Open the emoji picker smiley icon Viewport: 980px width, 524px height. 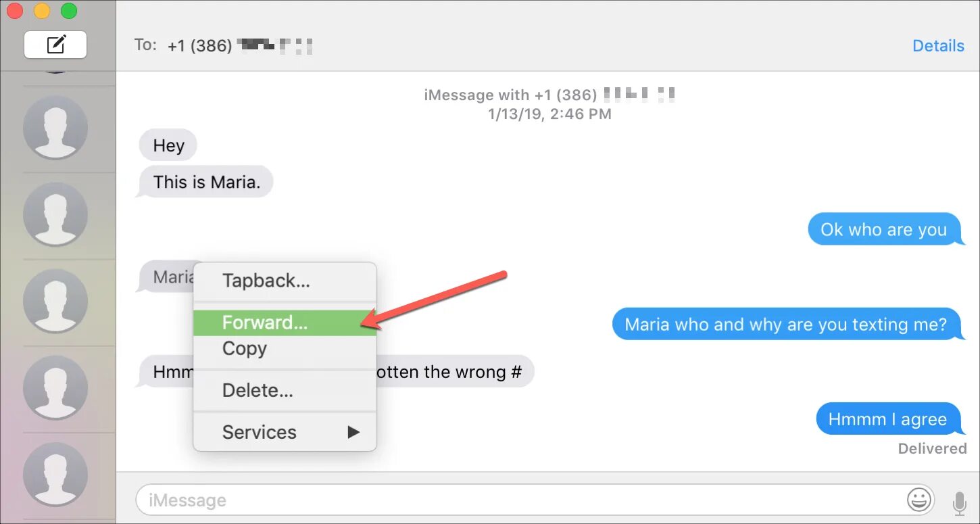[918, 500]
